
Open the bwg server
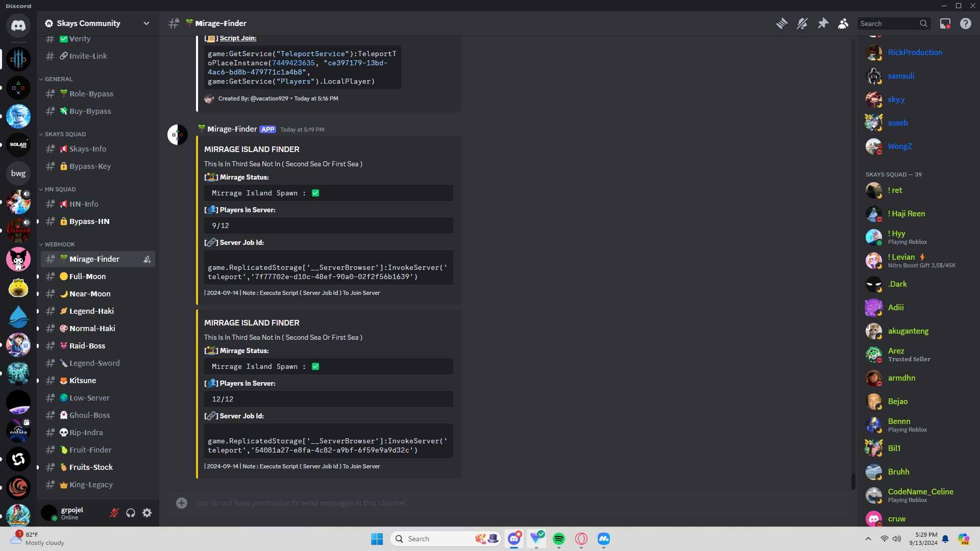tap(18, 173)
